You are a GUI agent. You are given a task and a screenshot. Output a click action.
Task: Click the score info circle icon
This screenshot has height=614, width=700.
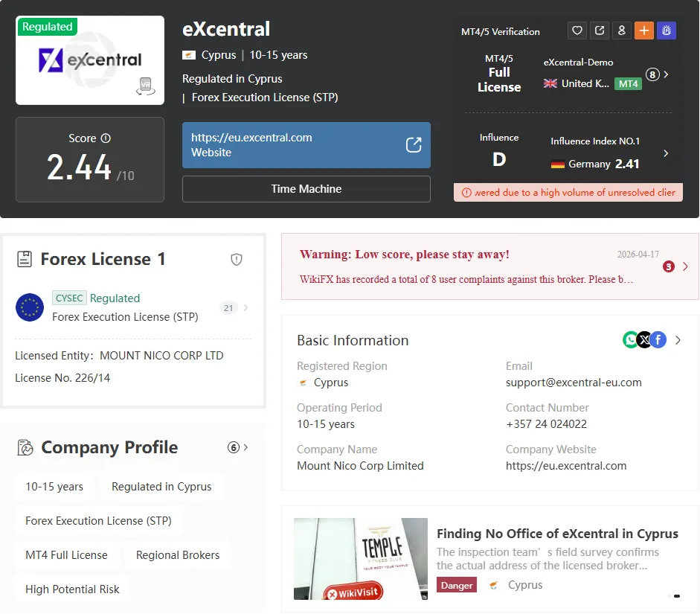click(x=106, y=138)
